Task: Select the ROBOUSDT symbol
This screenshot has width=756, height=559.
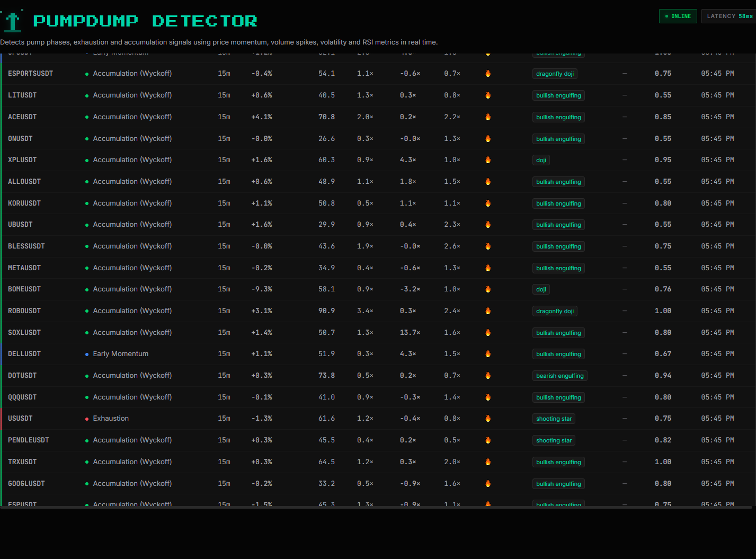Action: [x=24, y=311]
